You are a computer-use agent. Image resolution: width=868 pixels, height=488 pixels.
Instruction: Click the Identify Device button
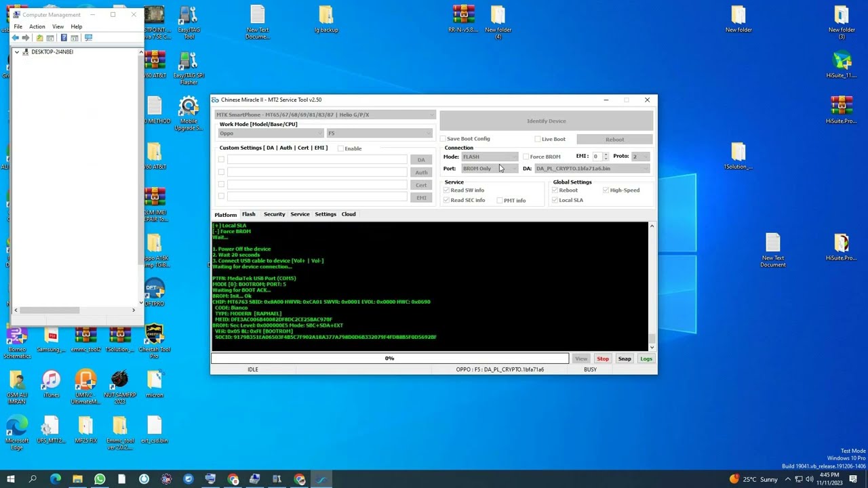click(x=547, y=121)
